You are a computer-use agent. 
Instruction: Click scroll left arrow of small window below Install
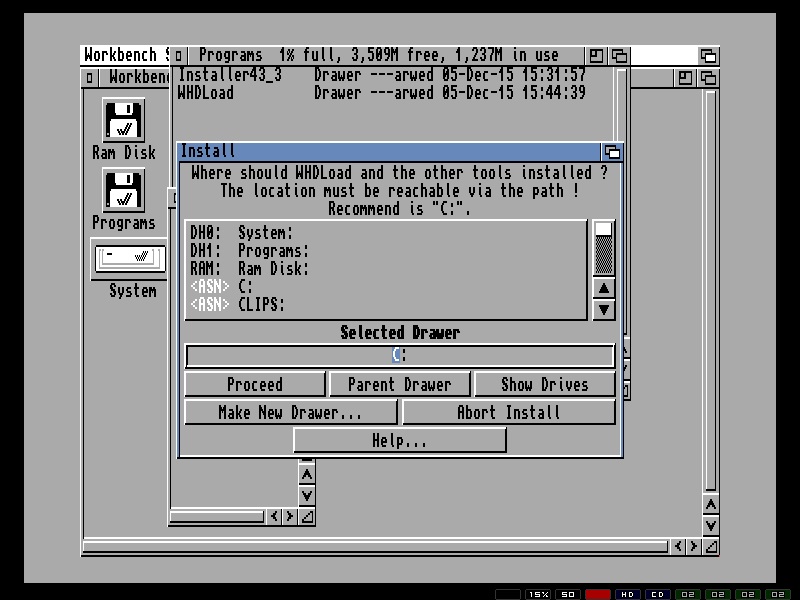pyautogui.click(x=274, y=516)
